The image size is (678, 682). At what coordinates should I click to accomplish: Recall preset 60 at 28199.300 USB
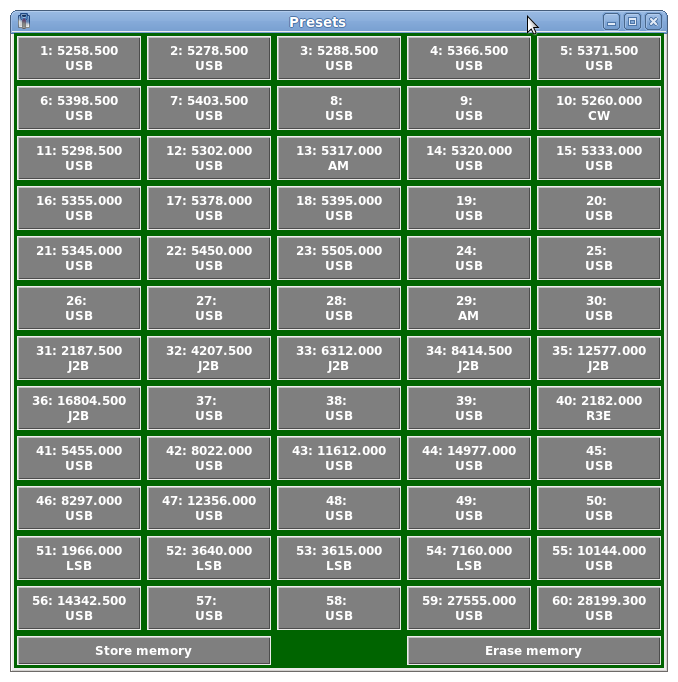pos(598,608)
